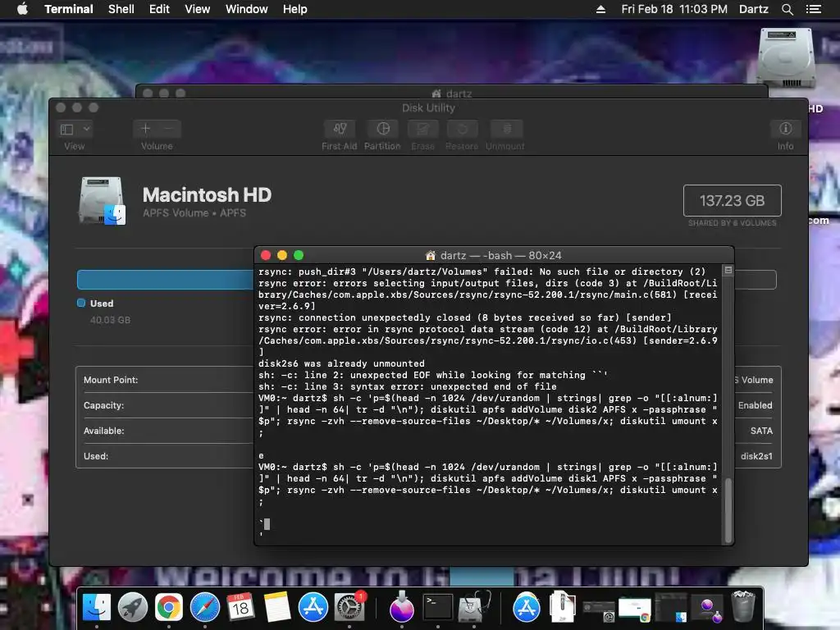The height and width of the screenshot is (630, 840).
Task: Click the Terminal window scrollbar thumb
Action: pyautogui.click(x=728, y=510)
